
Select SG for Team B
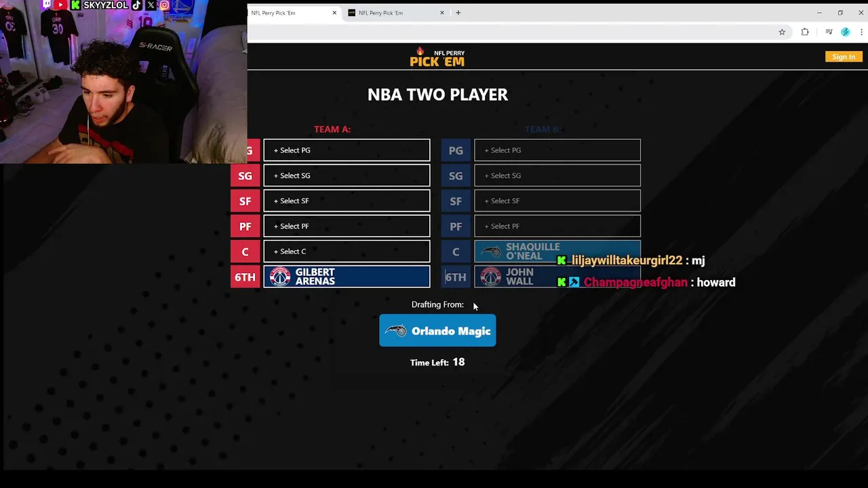pos(557,176)
